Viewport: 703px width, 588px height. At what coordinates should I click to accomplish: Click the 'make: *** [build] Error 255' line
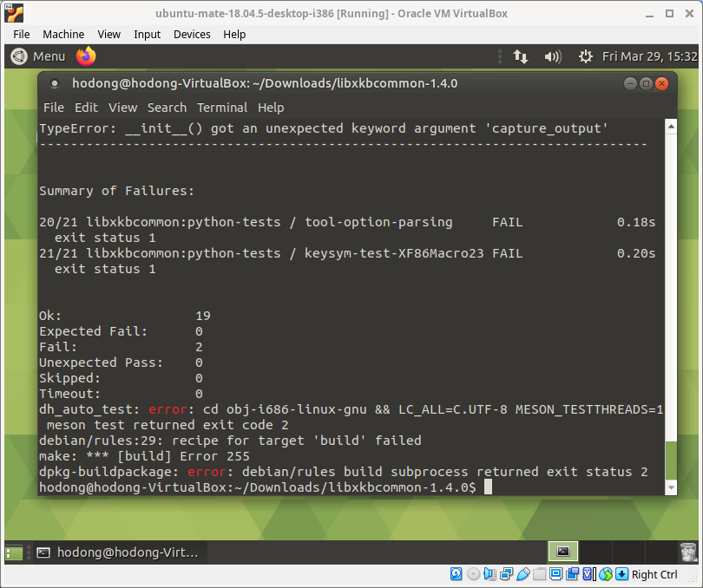tap(144, 456)
